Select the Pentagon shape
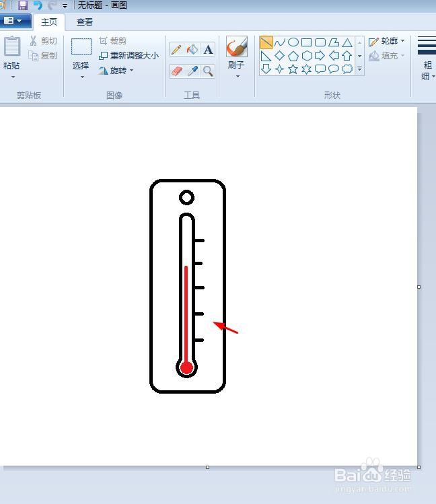Viewport: 436px width, 504px height. coord(293,56)
